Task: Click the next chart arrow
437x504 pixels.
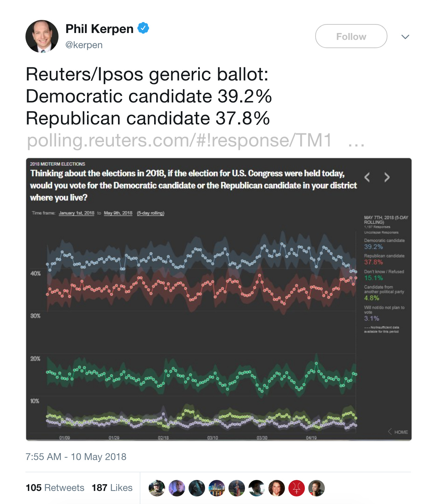Action: pyautogui.click(x=387, y=177)
